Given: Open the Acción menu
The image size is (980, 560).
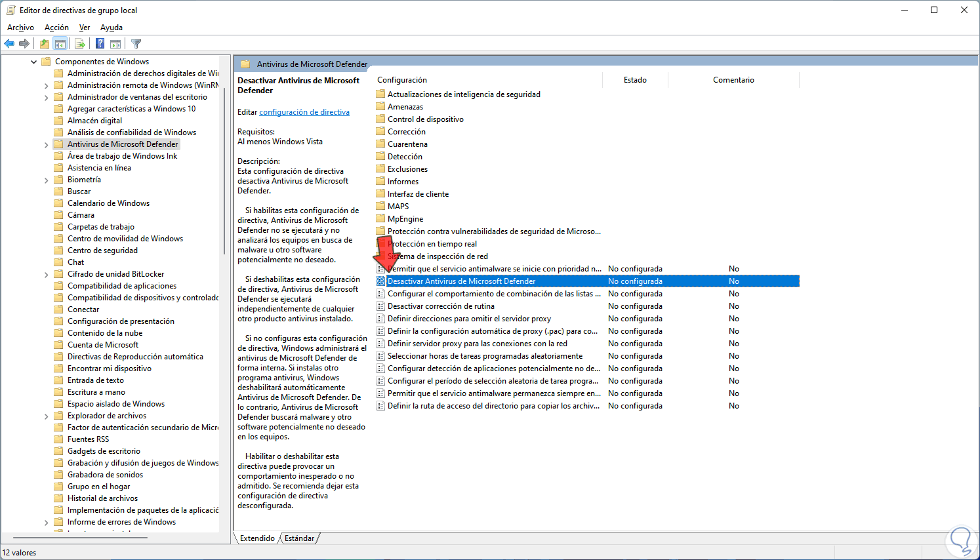Looking at the screenshot, I should pos(56,28).
